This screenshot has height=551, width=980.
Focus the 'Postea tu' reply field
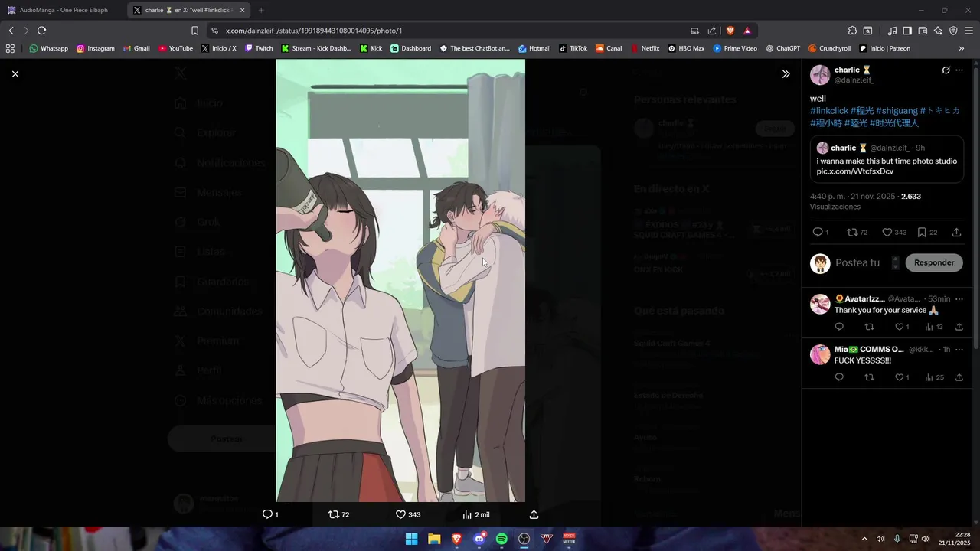(x=857, y=262)
